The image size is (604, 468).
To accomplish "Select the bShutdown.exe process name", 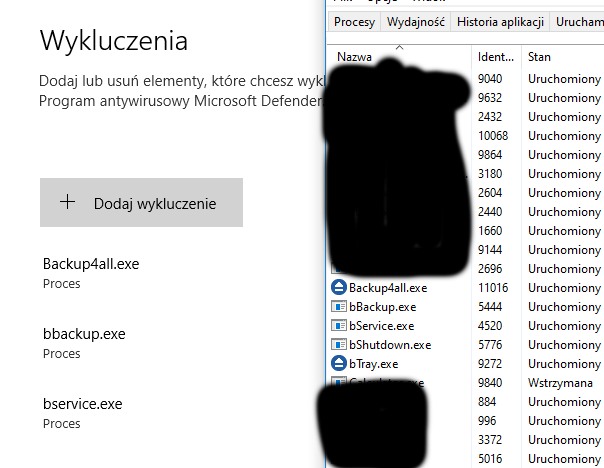I will pyautogui.click(x=390, y=345).
